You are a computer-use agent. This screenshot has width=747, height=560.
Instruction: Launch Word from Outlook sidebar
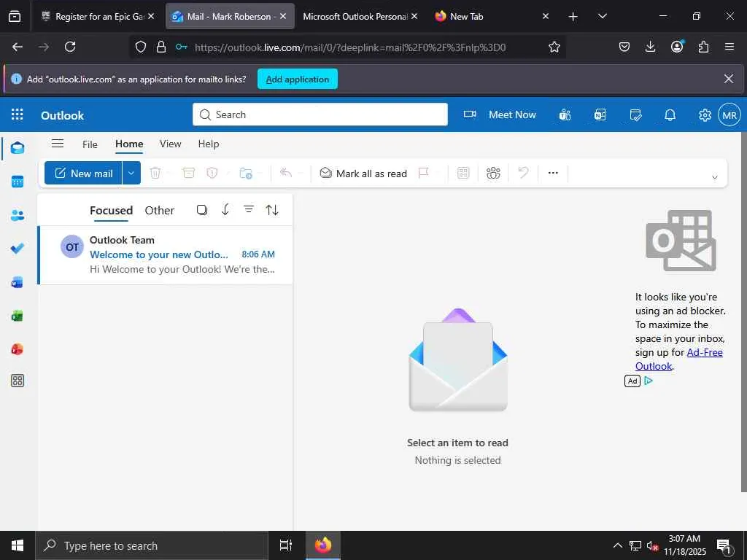pyautogui.click(x=18, y=282)
